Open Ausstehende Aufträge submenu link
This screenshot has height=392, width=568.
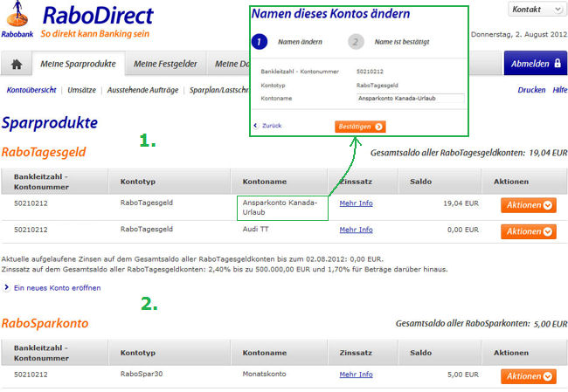142,90
